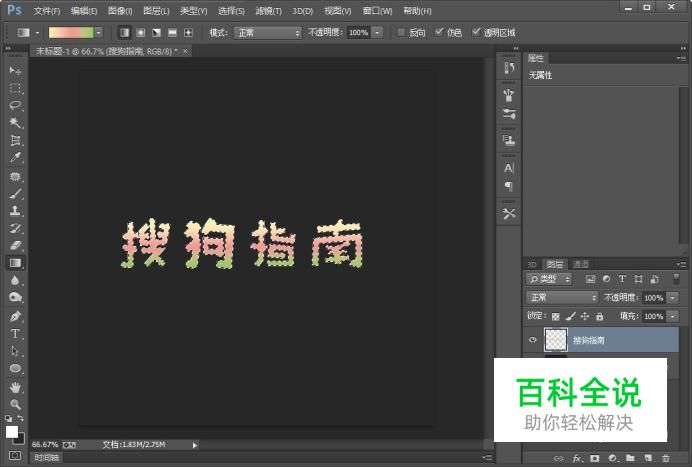Open the 图像(I) menu
692x467 pixels.
[x=120, y=11]
